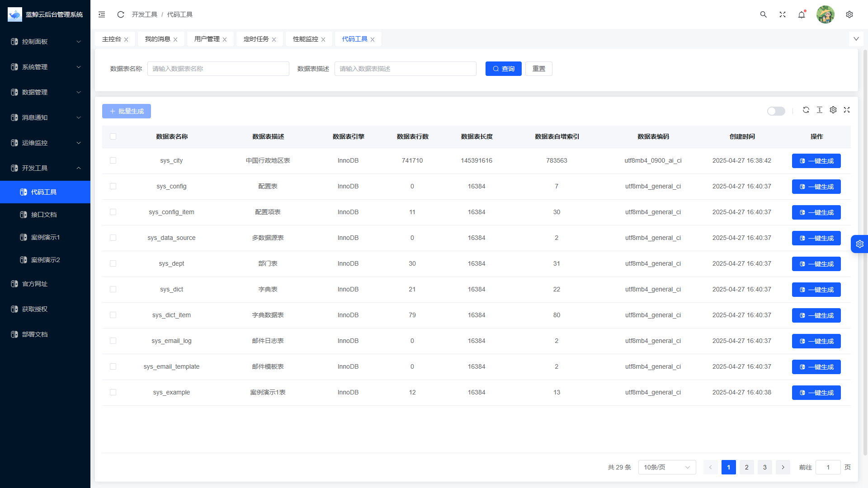The width and height of the screenshot is (868, 488).
Task: Click the page reload icon in header
Action: coord(121,14)
